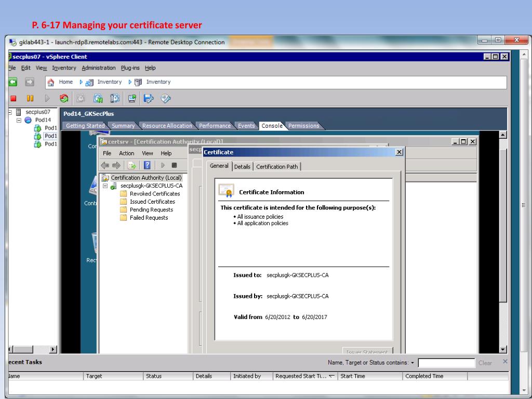Click the Issued to value secplusgk-GKSECPLUS-CA
The width and height of the screenshot is (532, 399).
pyautogui.click(x=298, y=275)
